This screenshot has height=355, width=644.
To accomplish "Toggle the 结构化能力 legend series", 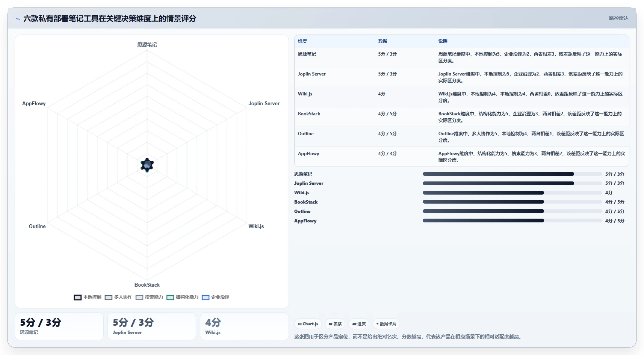I will tap(182, 297).
